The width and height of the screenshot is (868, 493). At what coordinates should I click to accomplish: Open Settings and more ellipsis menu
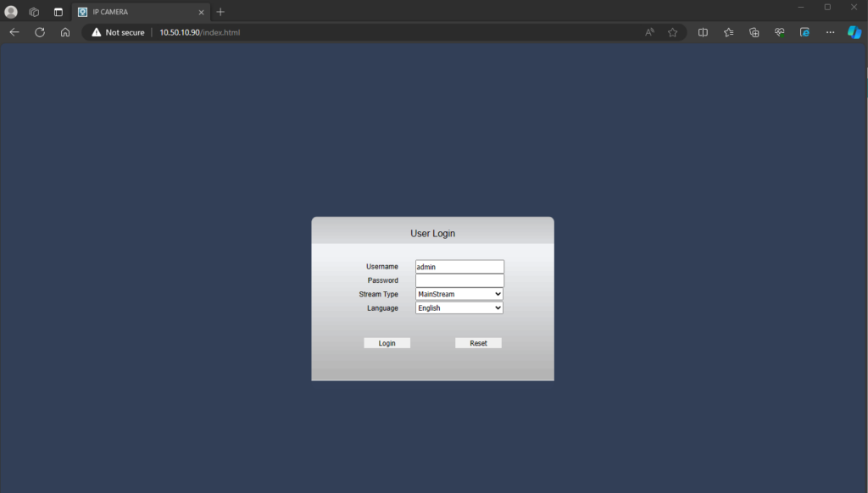(830, 32)
